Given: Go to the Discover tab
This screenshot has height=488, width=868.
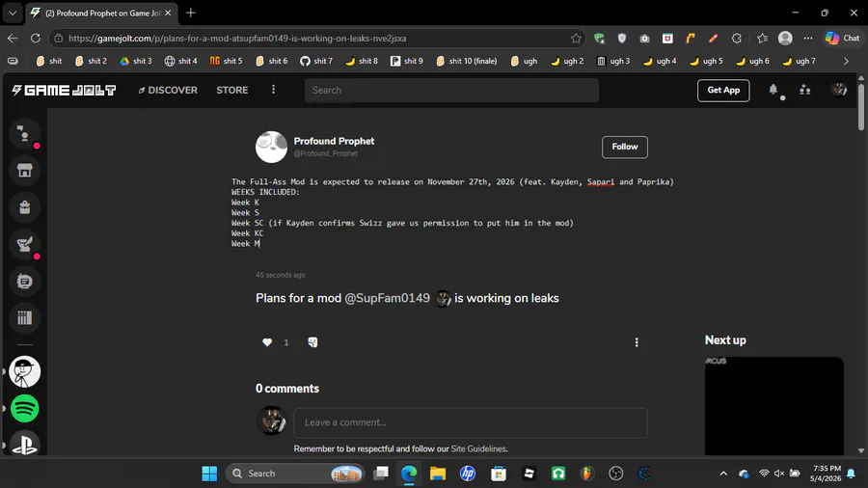Looking at the screenshot, I should tap(168, 91).
